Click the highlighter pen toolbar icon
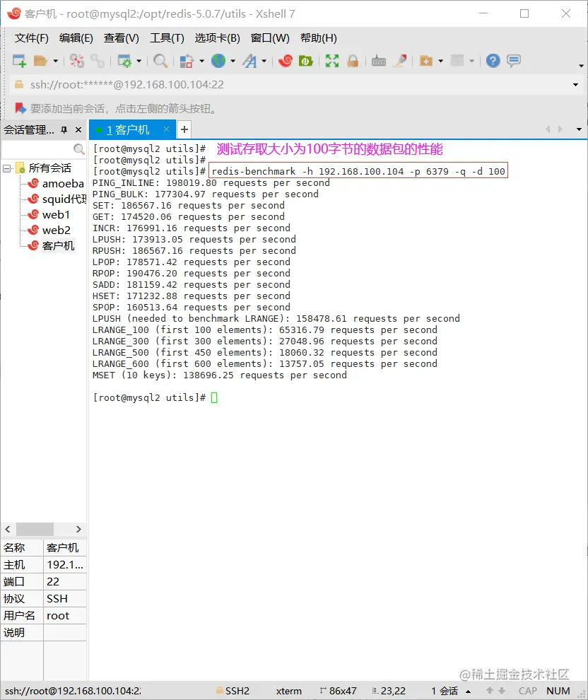This screenshot has width=588, height=700. pos(400,61)
